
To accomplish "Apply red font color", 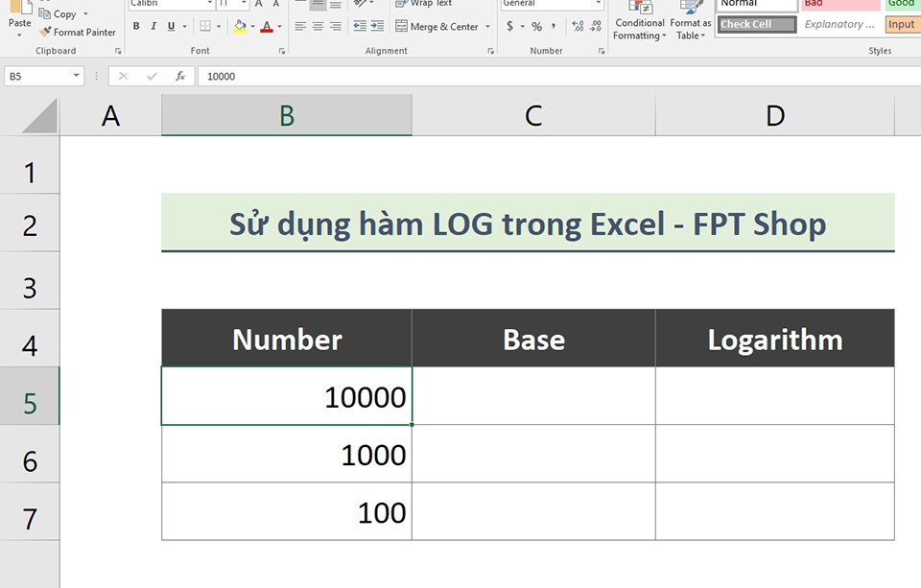I will (267, 27).
